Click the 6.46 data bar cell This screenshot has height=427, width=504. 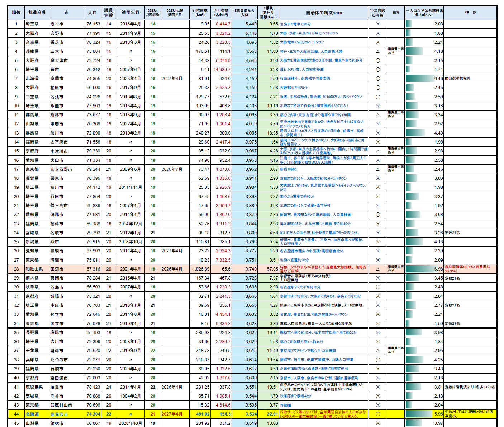[x=424, y=79]
